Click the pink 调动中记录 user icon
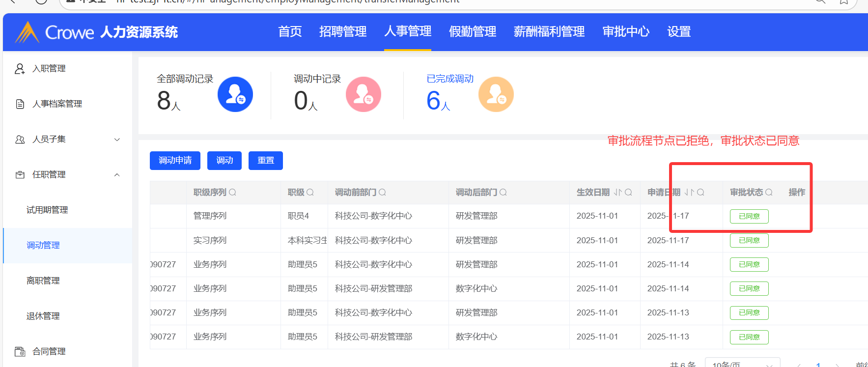This screenshot has height=367, width=868. pyautogui.click(x=363, y=94)
